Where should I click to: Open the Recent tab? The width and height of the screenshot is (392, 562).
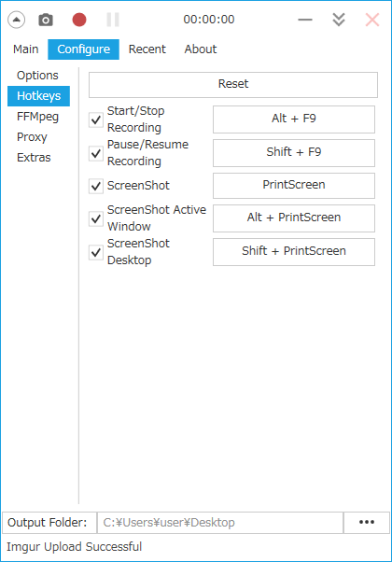pos(147,49)
